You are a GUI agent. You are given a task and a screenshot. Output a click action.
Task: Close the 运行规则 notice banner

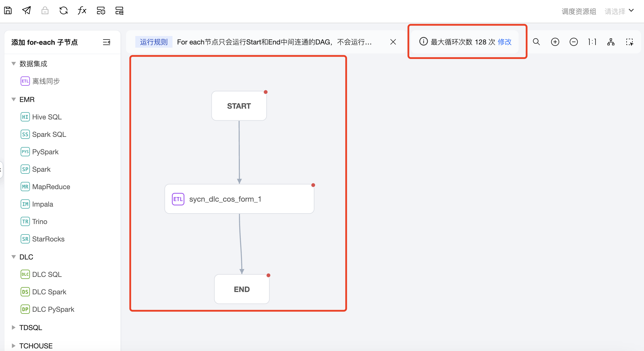[393, 42]
